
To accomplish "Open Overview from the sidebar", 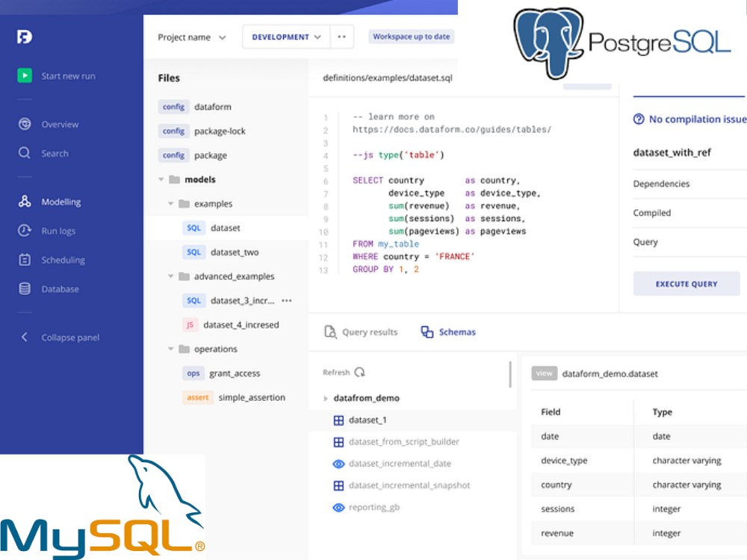I will [x=60, y=124].
